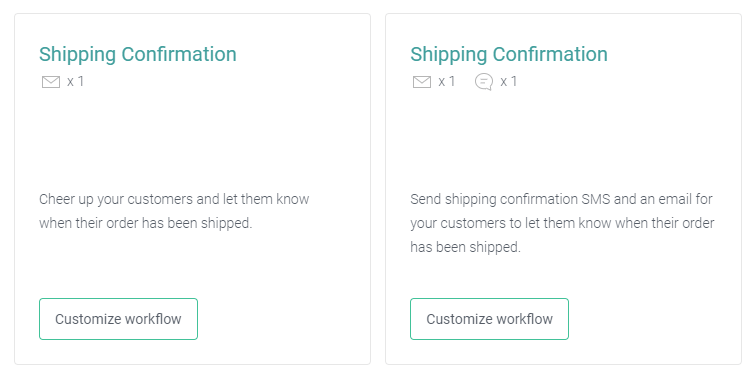Click the x 1 beside the right card's envelope
This screenshot has height=381, width=753.
click(447, 81)
